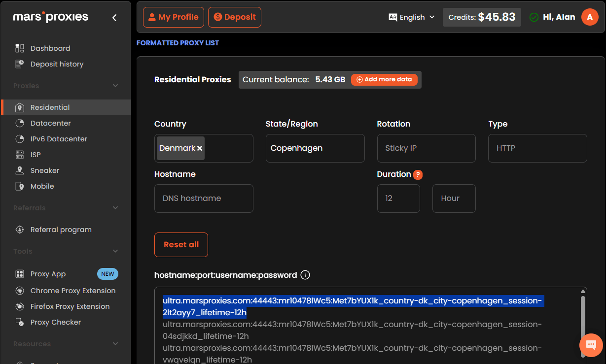
Task: Open the Hour duration unit dropdown
Action: pyautogui.click(x=454, y=199)
